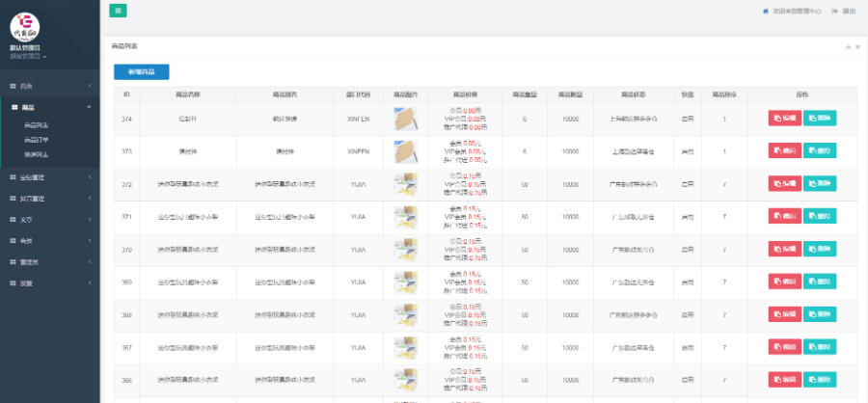Open 商品列表 in the sidebar submenu

37,125
